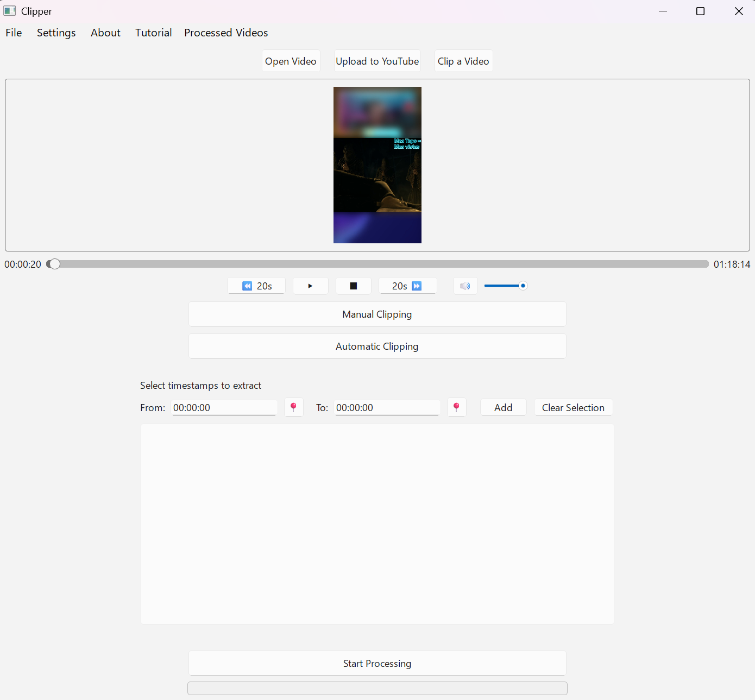
Task: Choose Automatic Clipping
Action: 377,346
